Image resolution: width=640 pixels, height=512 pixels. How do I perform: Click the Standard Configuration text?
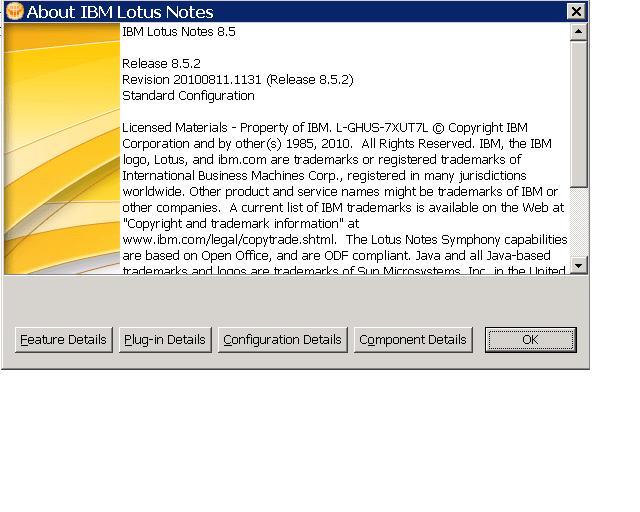coord(188,96)
